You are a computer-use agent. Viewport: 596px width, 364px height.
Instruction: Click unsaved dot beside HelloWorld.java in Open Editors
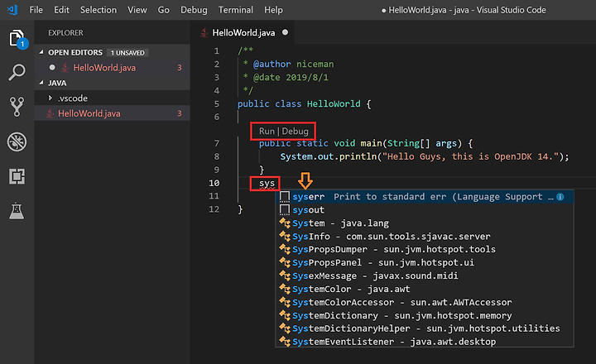click(x=52, y=67)
